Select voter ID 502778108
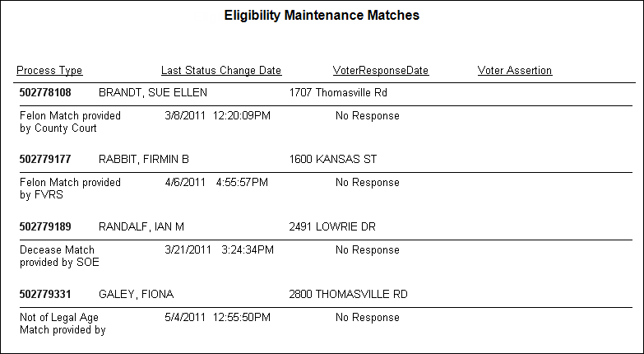This screenshot has height=354, width=644. [45, 92]
